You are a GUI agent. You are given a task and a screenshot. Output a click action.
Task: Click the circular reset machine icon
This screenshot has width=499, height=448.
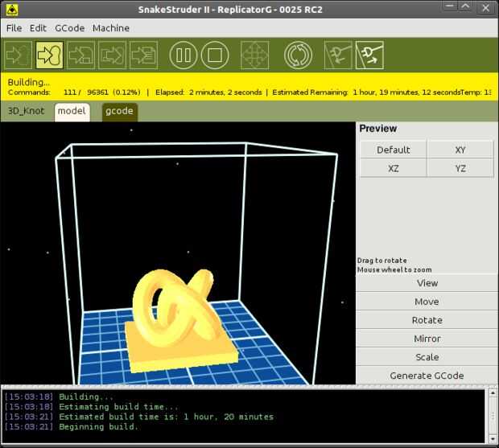(298, 55)
